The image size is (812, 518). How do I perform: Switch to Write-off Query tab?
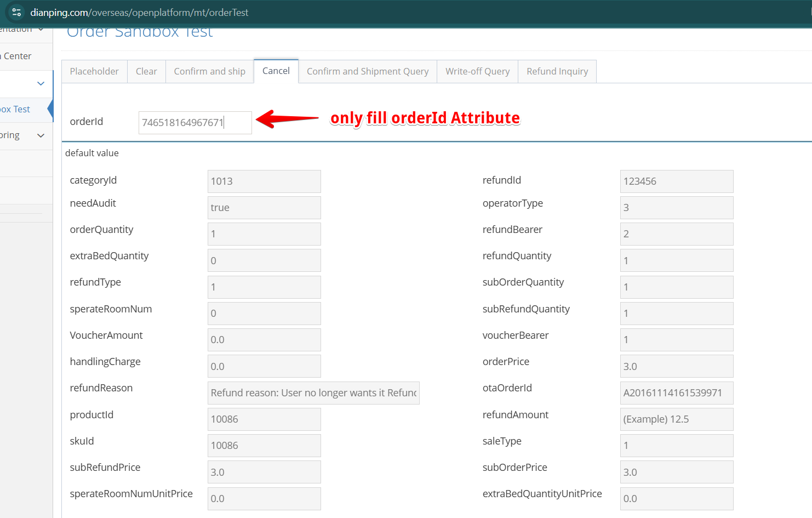coord(477,71)
